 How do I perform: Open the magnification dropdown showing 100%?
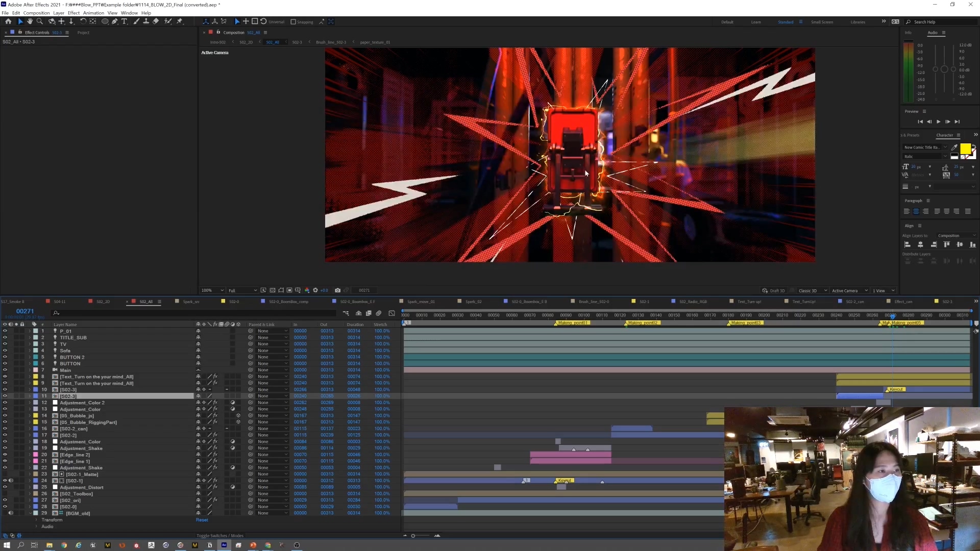tap(212, 290)
